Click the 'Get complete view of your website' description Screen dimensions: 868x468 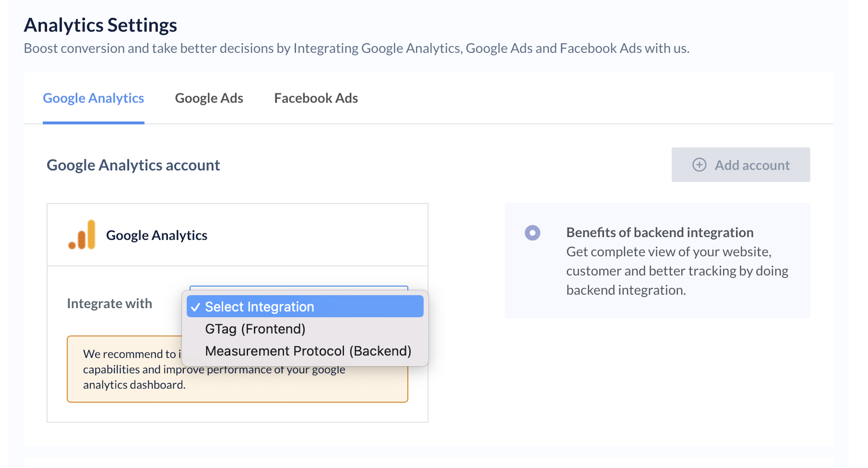[677, 271]
